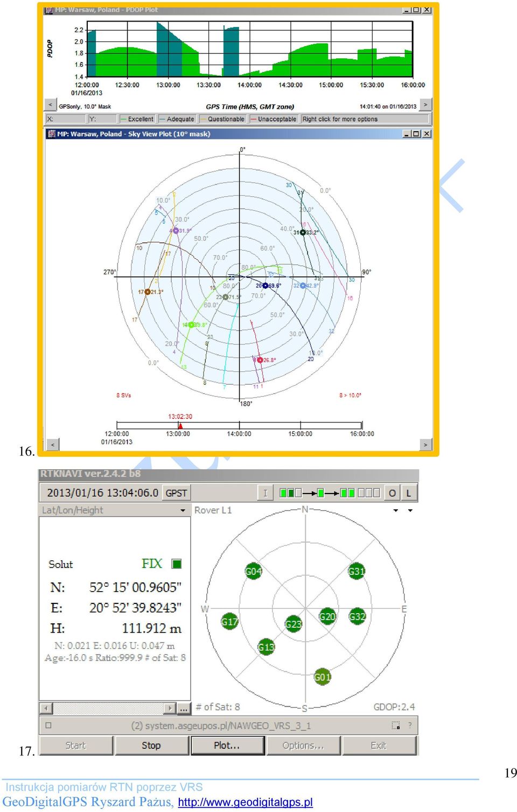Click last small arrow right of Rover L1
This screenshot has height=812, width=517.
pos(410,510)
